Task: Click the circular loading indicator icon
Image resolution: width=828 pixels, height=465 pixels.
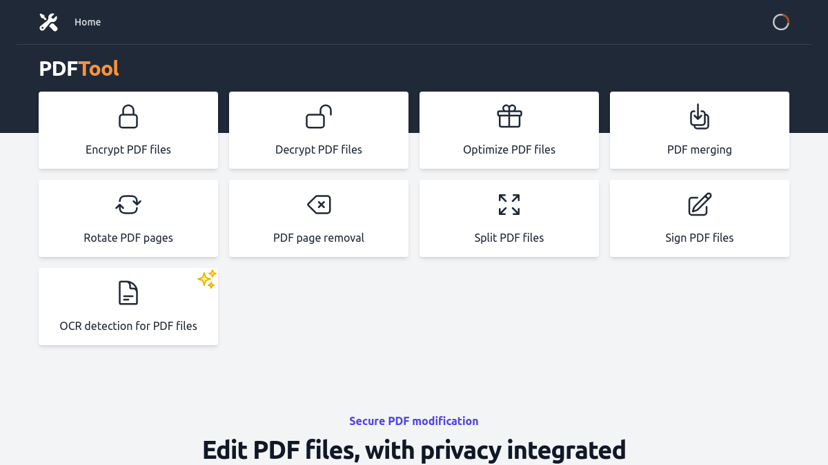Action: point(780,22)
